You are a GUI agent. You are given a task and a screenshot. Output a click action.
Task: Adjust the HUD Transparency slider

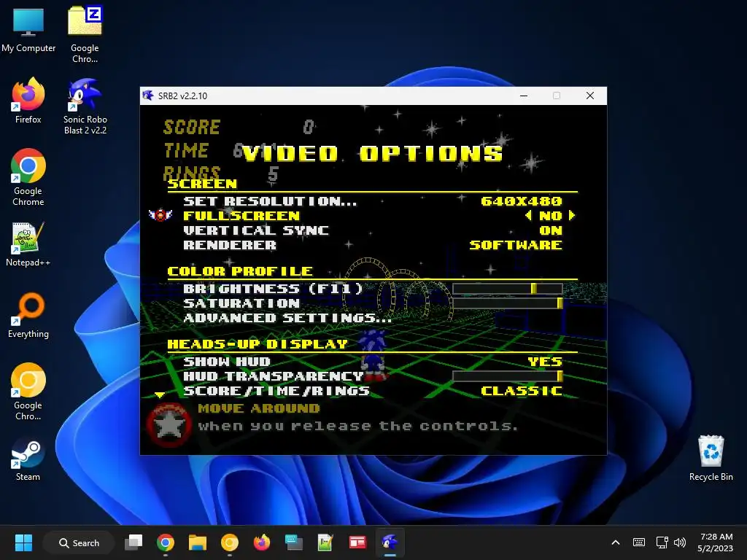pos(508,376)
